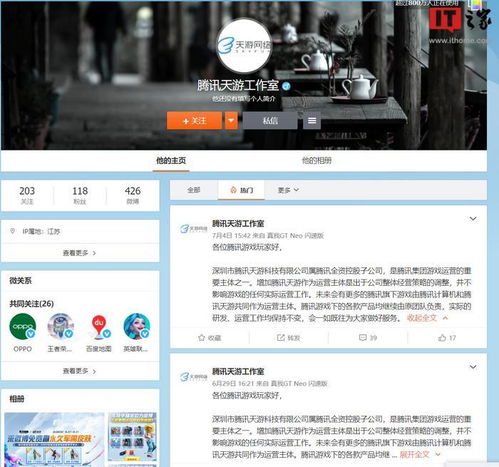Expand the 更多 filter dropdown
Viewport: 499px width, 467px height.
click(x=288, y=190)
